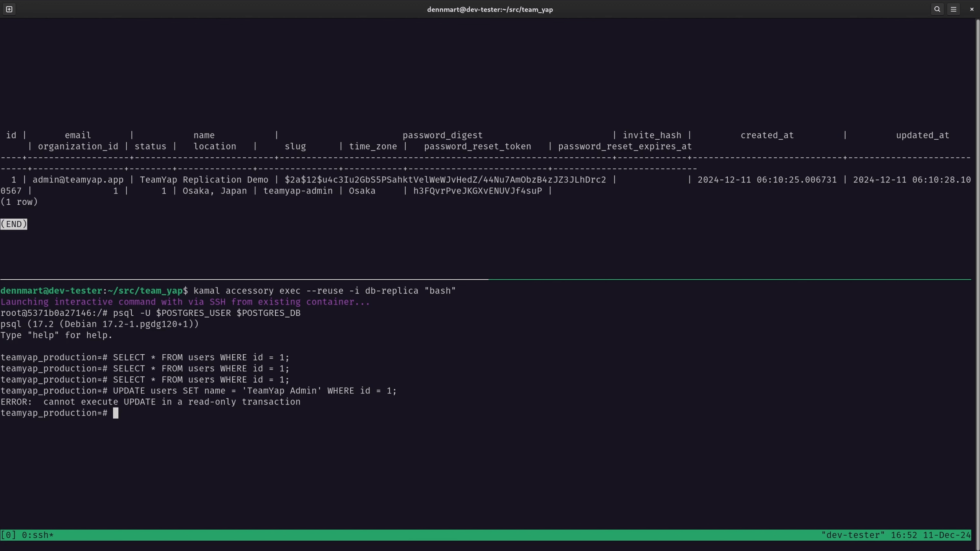Click the first 'SELECT * FROM users' line

(x=201, y=357)
